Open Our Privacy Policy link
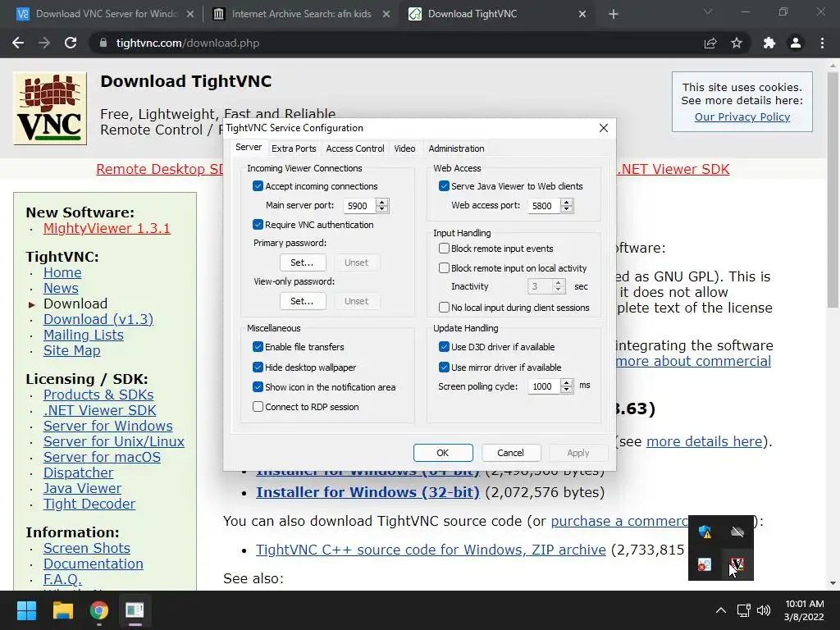The height and width of the screenshot is (630, 840). click(x=742, y=116)
